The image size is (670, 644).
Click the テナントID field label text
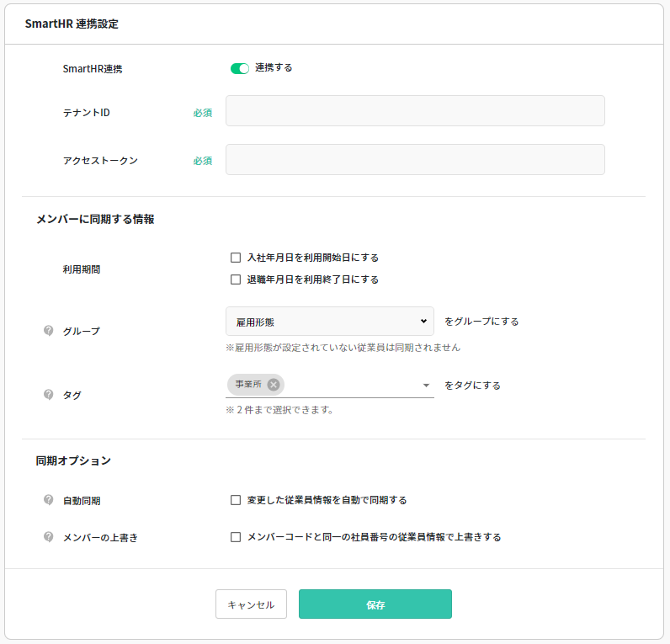pos(86,112)
